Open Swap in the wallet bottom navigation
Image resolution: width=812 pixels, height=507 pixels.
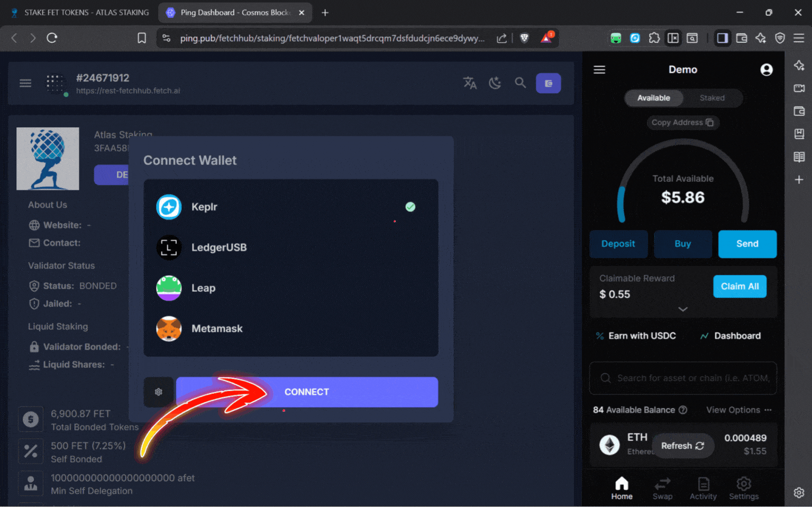tap(662, 487)
